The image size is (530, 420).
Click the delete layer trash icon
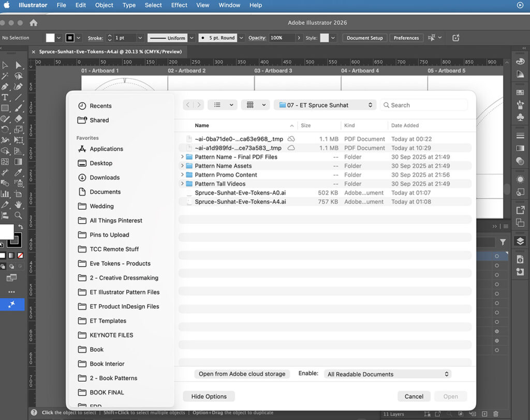tap(496, 414)
